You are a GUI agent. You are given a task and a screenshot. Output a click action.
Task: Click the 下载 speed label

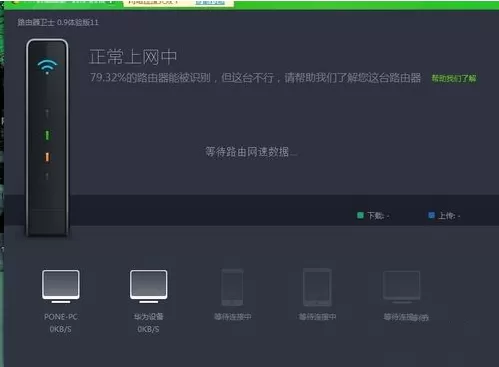pyautogui.click(x=378, y=216)
